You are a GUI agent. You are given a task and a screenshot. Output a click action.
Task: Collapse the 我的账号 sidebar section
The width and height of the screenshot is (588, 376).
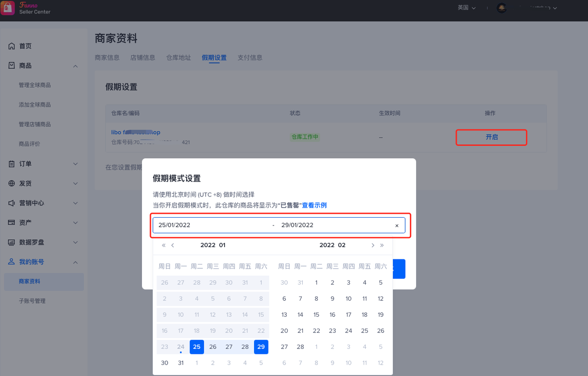click(76, 262)
